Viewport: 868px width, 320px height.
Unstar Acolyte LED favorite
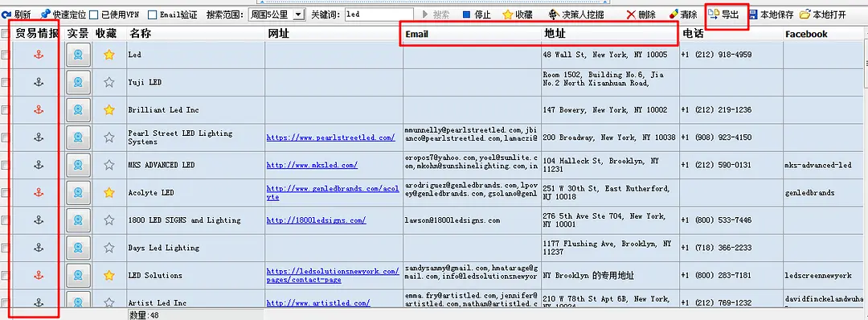coord(109,193)
